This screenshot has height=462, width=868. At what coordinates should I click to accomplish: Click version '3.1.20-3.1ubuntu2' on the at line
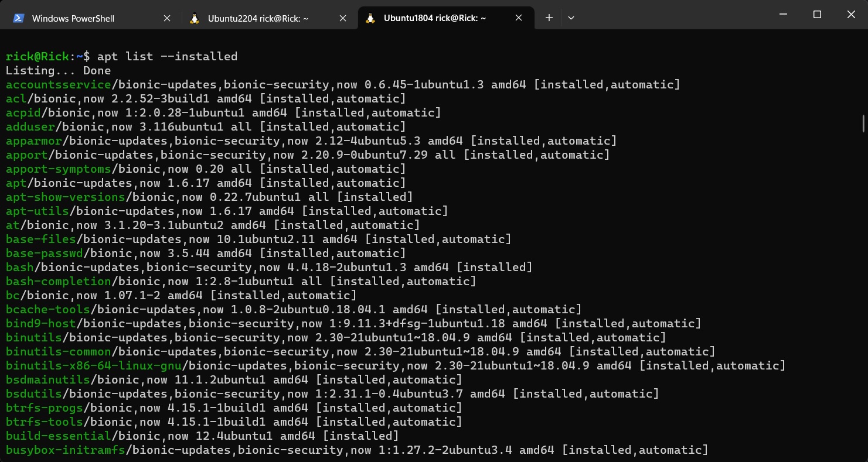pyautogui.click(x=164, y=225)
